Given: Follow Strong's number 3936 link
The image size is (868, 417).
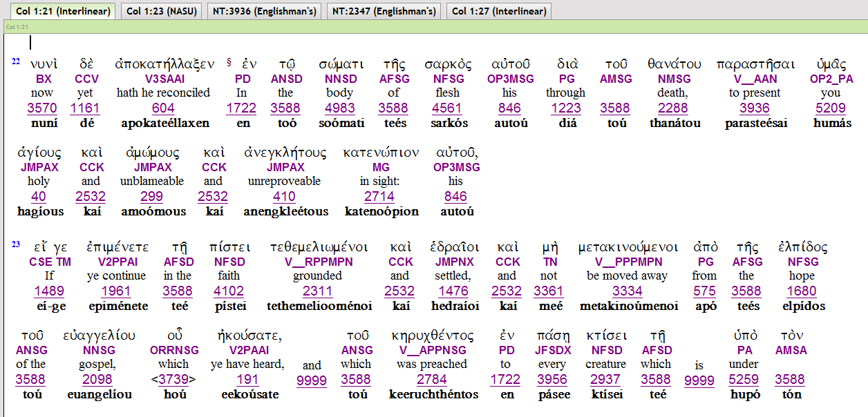Looking at the screenshot, I should 754,108.
